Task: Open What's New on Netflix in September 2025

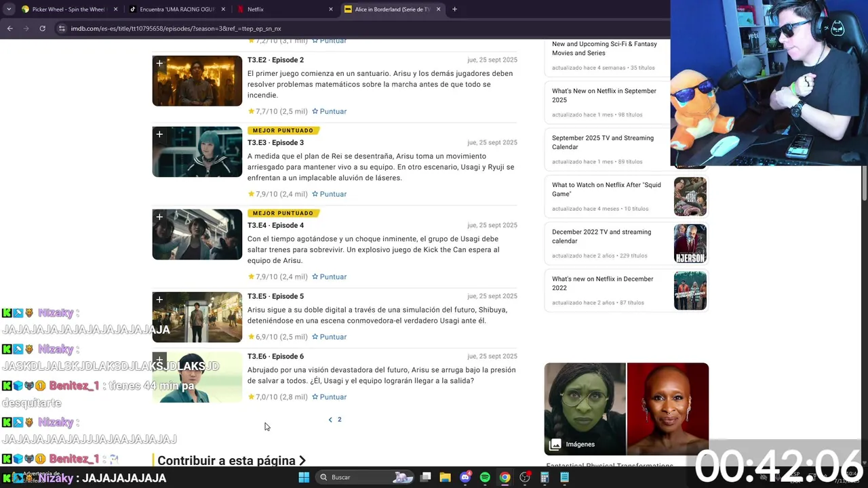Action: pyautogui.click(x=604, y=95)
